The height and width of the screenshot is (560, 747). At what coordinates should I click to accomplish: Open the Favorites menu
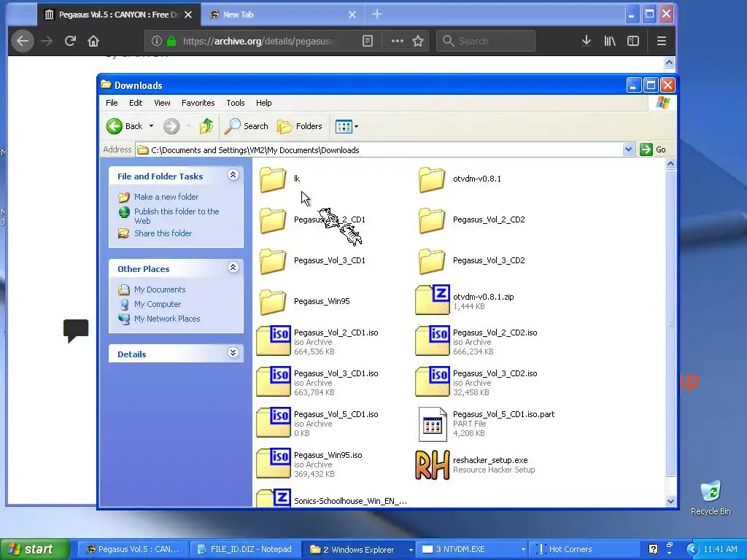click(198, 103)
